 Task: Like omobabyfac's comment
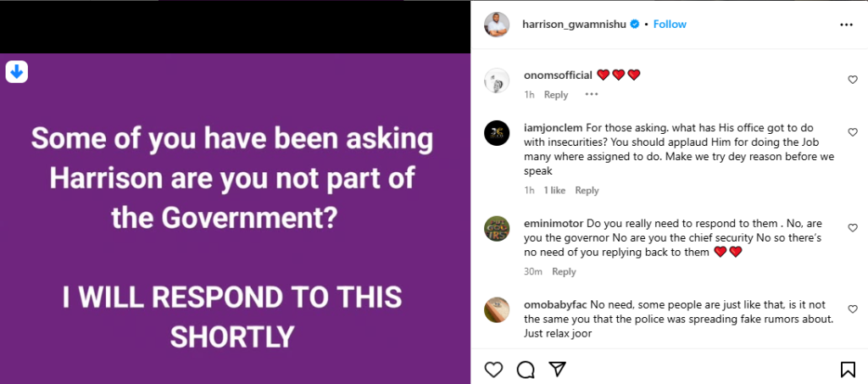[853, 305]
